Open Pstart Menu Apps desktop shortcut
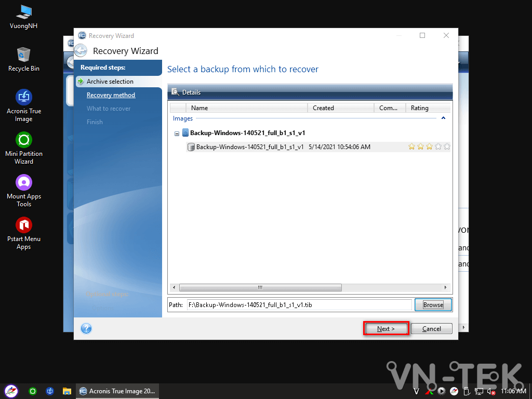Image resolution: width=532 pixels, height=399 pixels. [23, 233]
